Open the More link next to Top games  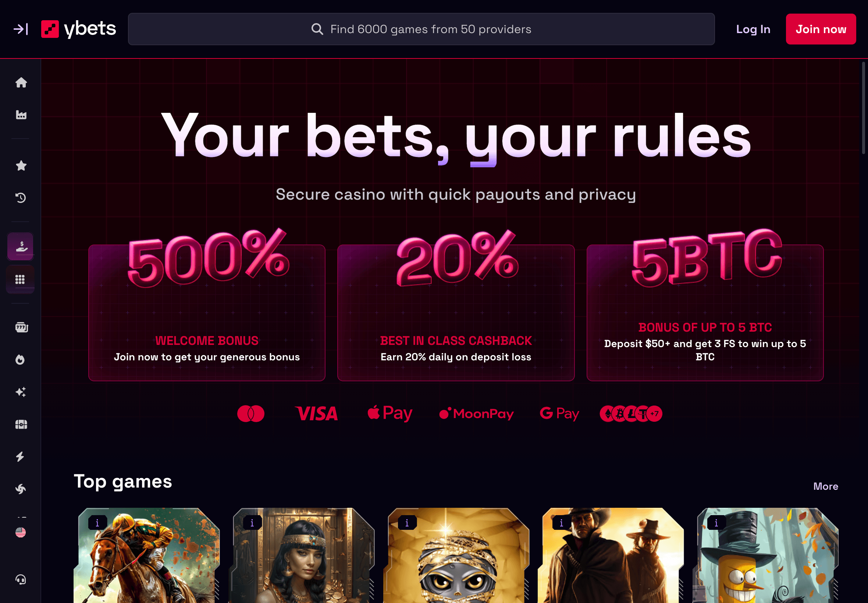pos(825,487)
